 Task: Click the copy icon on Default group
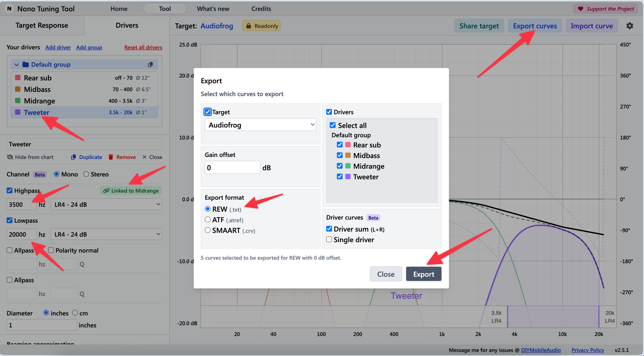(150, 65)
